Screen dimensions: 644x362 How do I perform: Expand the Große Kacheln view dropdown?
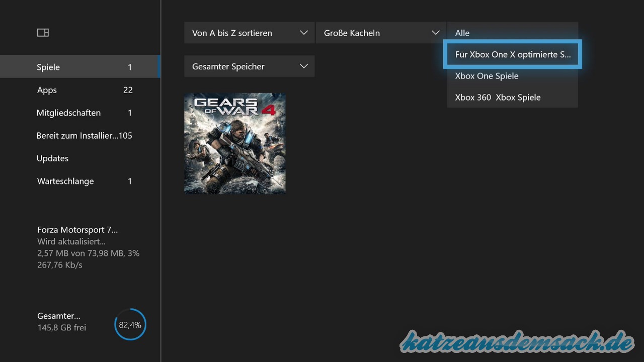pos(381,33)
